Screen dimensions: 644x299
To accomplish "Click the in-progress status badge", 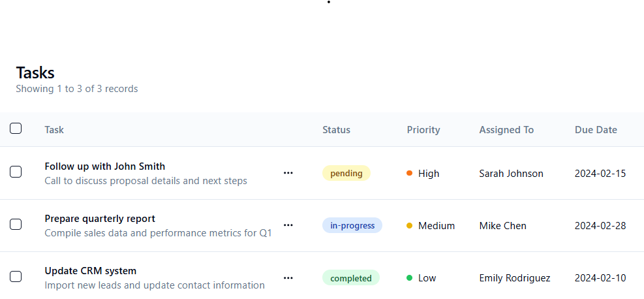I will point(352,226).
